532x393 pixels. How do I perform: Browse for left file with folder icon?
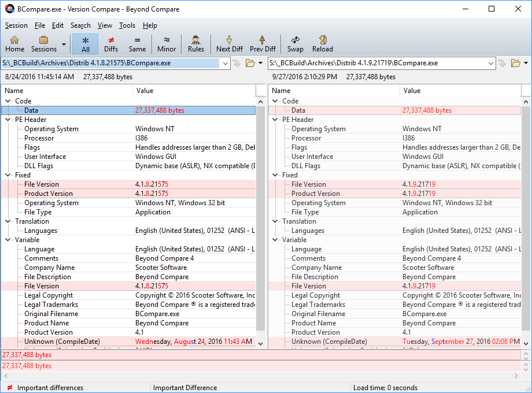point(250,63)
